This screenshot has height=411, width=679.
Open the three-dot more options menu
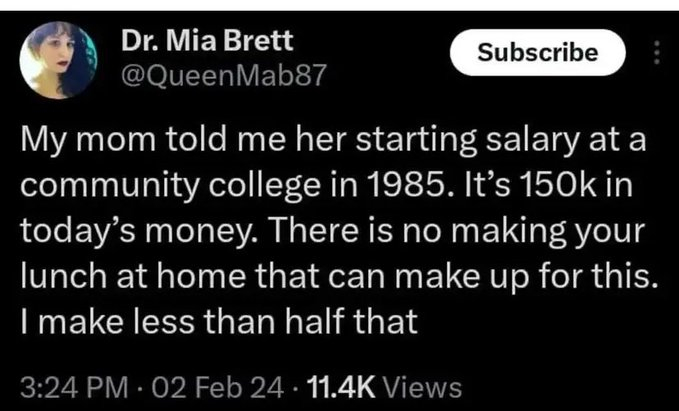click(x=655, y=52)
